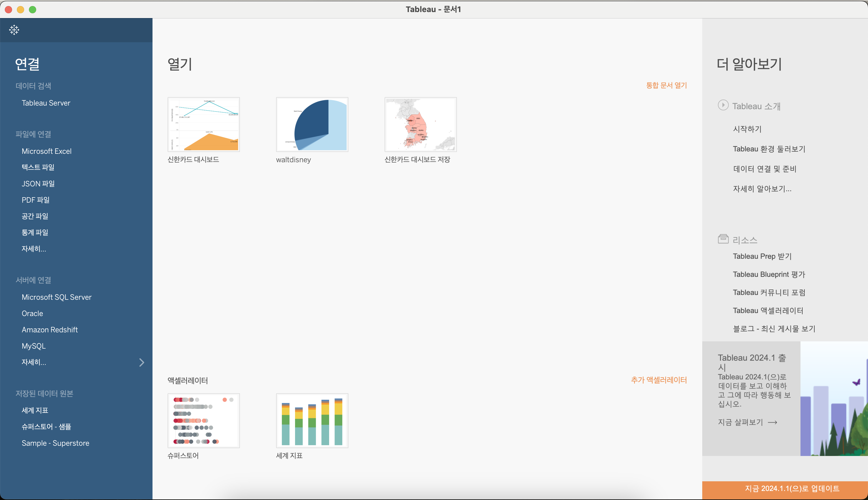
Task: Open the 신한카드 대시보드 workbook thumbnail
Action: click(203, 124)
